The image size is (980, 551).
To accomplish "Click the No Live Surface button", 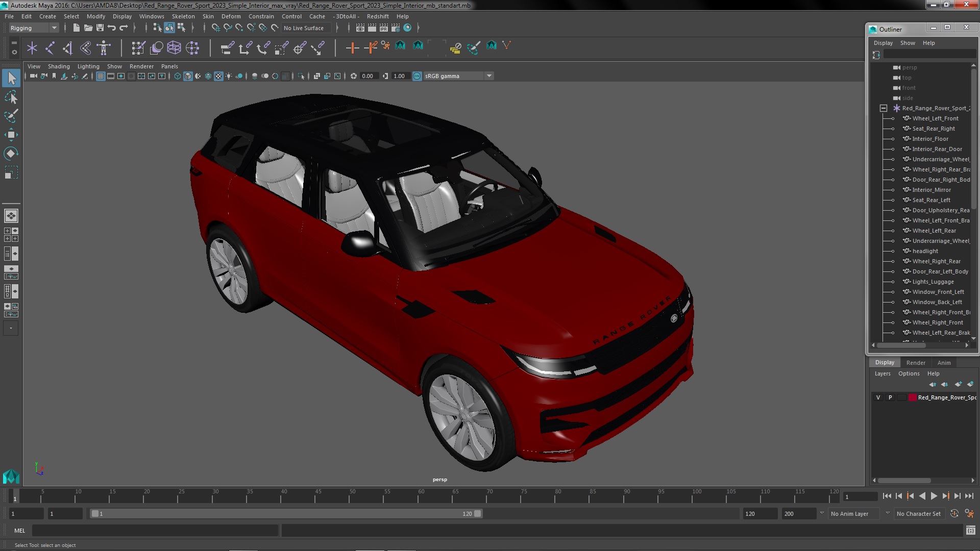I will click(x=304, y=28).
